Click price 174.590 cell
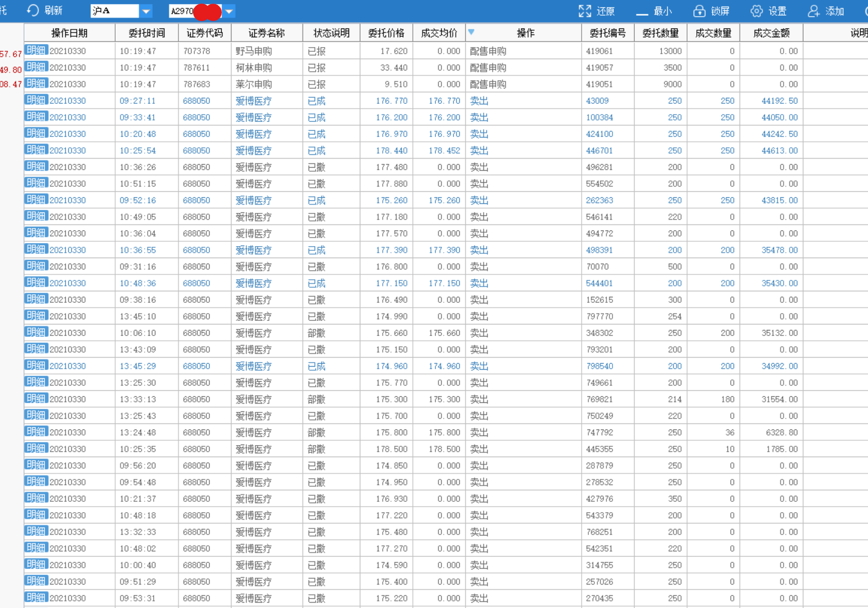The width and height of the screenshot is (868, 608). coord(386,565)
